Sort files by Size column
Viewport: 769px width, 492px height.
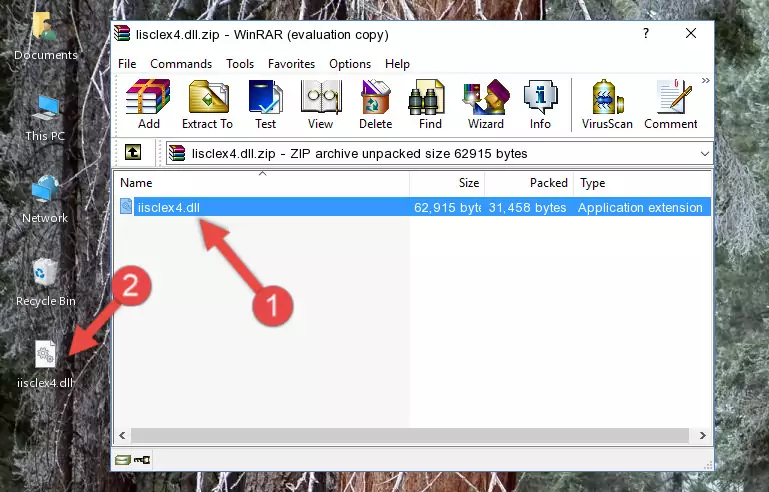pyautogui.click(x=447, y=183)
